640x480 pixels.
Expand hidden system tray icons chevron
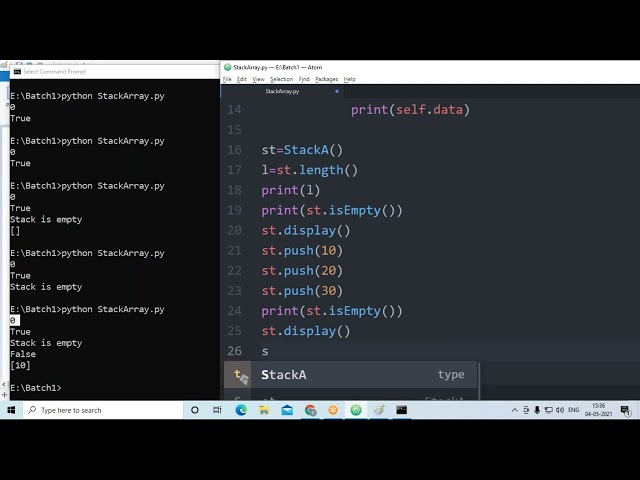coord(514,410)
